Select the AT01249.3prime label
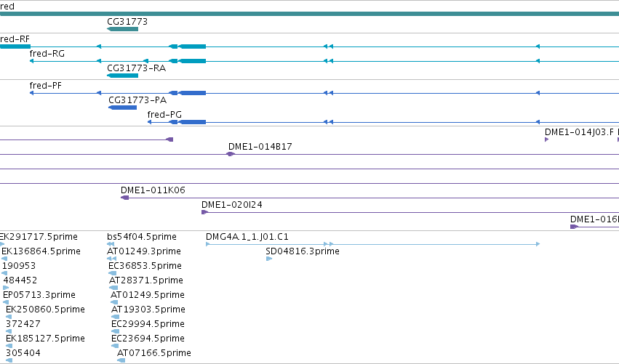The height and width of the screenshot is (364, 619). (144, 251)
